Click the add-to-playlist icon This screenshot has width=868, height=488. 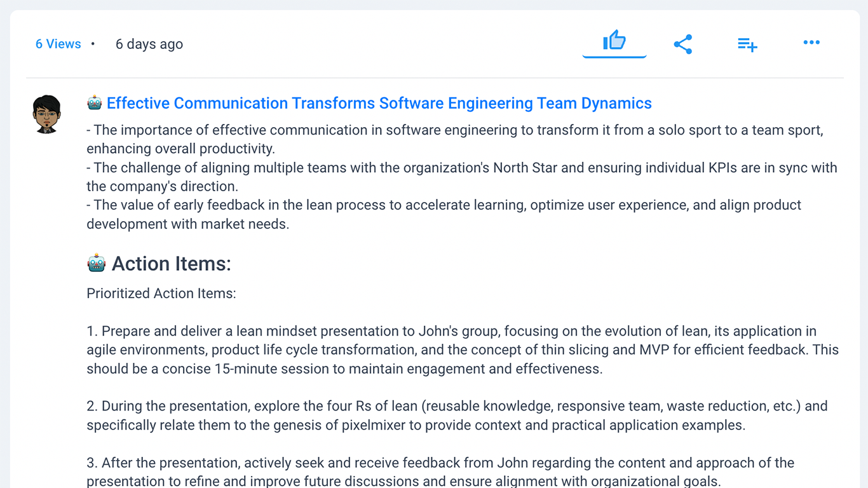point(747,44)
